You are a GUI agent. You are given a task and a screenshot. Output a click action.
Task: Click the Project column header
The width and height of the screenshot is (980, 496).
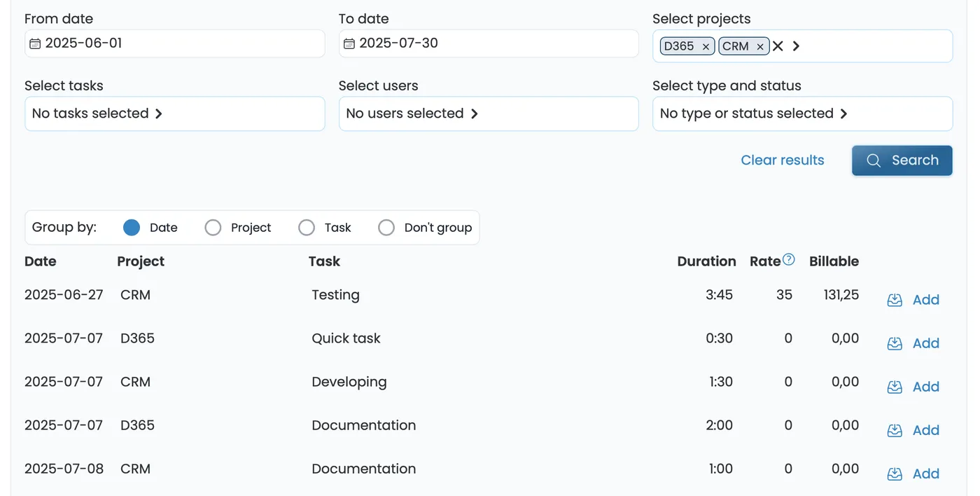click(x=141, y=261)
